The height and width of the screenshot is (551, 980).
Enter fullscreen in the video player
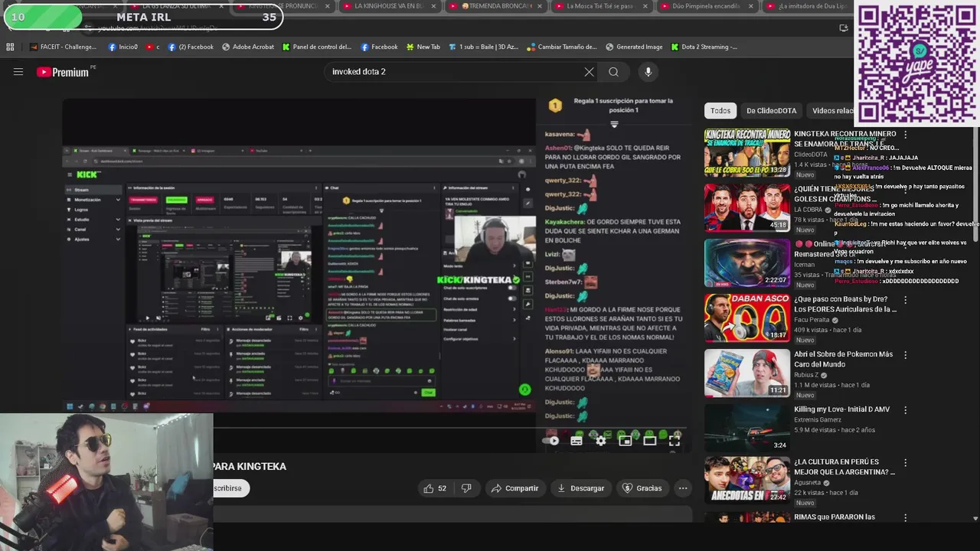pos(675,440)
